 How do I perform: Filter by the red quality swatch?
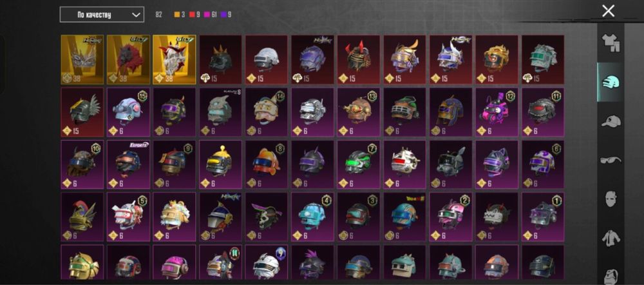click(x=192, y=15)
